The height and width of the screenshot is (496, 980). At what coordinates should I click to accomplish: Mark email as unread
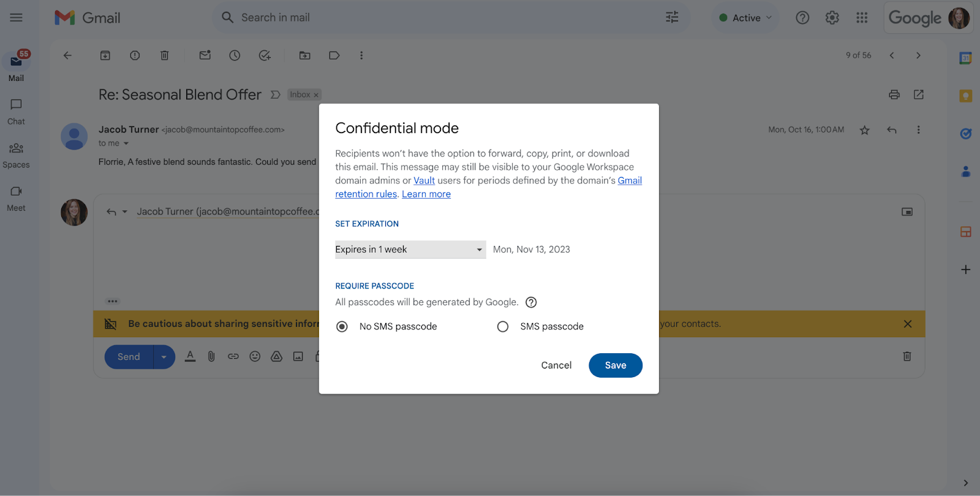click(205, 55)
